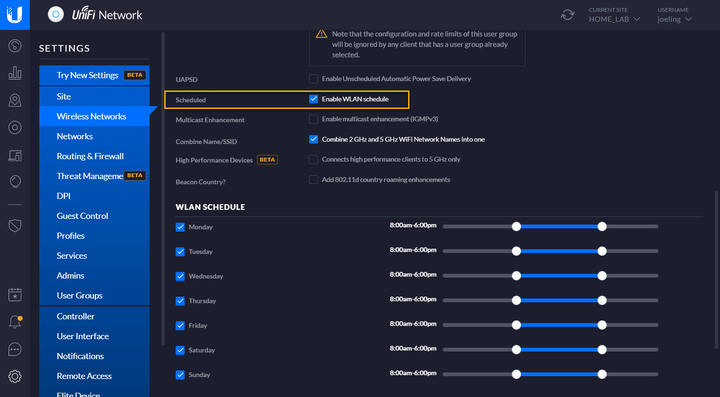Enable multicast enhancement (IGMPv3) checkbox
720x397 pixels.
pyautogui.click(x=314, y=119)
